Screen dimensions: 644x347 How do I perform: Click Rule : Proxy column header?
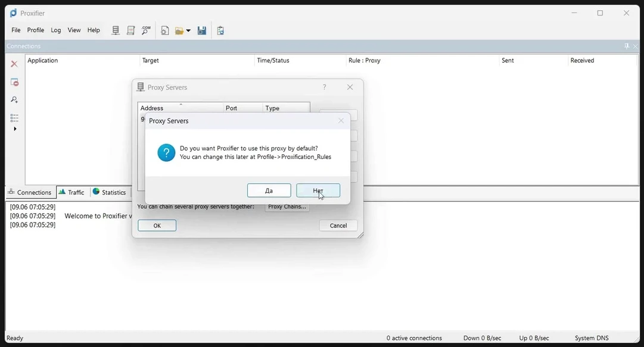coord(422,60)
